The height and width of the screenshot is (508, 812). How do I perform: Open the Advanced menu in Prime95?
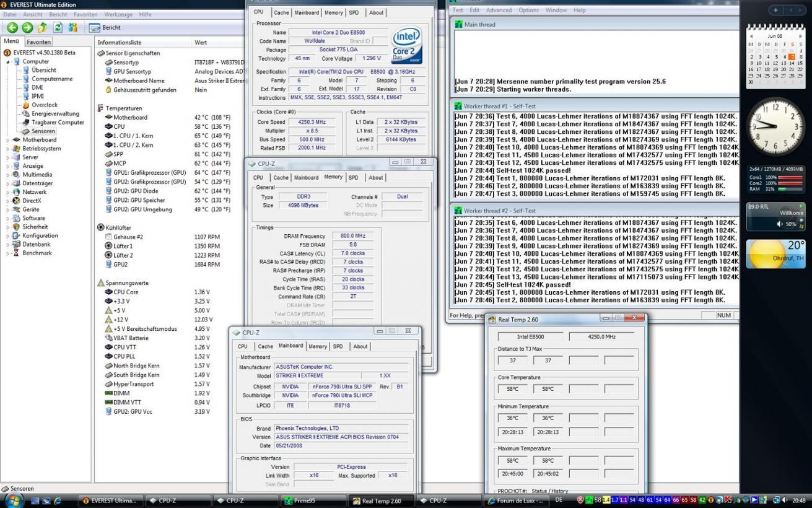(499, 10)
